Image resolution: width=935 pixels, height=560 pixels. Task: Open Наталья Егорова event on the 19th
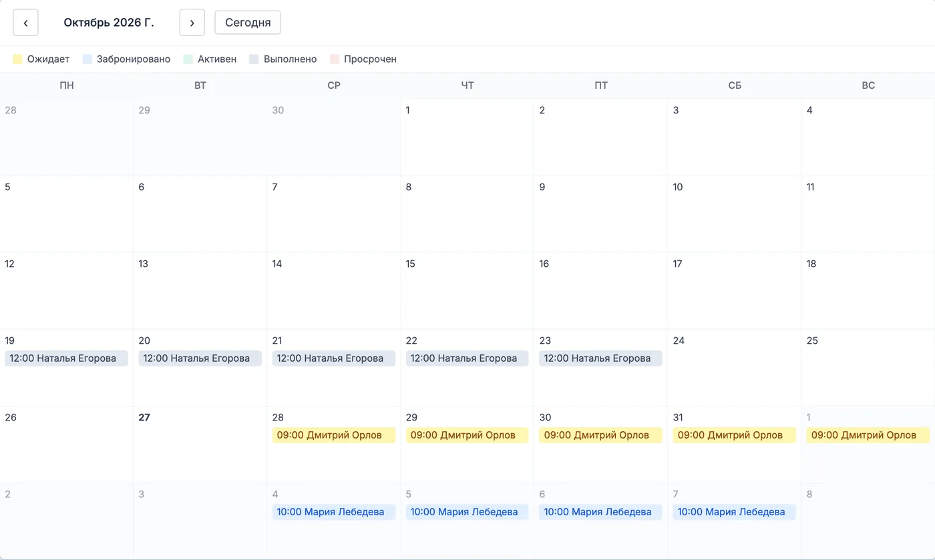66,358
